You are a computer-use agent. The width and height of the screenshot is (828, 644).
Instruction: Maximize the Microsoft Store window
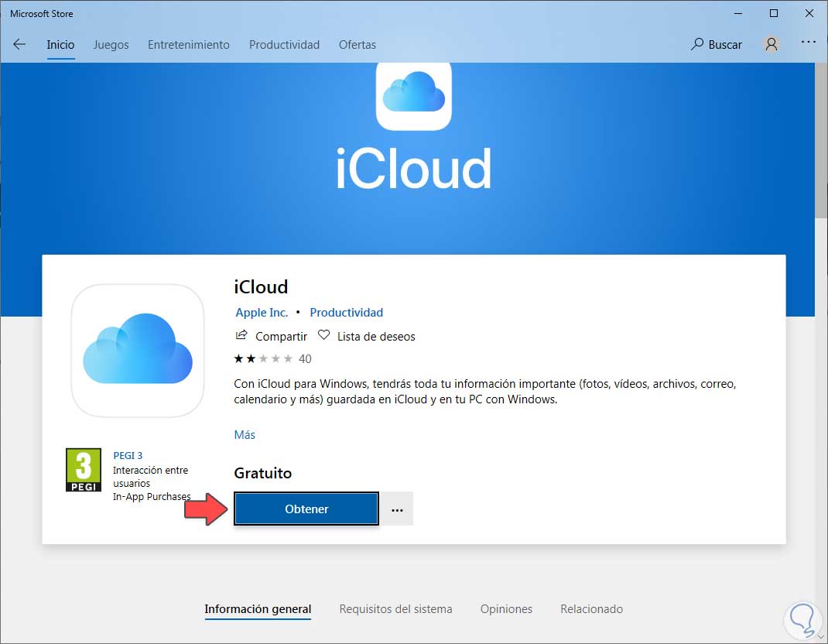(774, 13)
